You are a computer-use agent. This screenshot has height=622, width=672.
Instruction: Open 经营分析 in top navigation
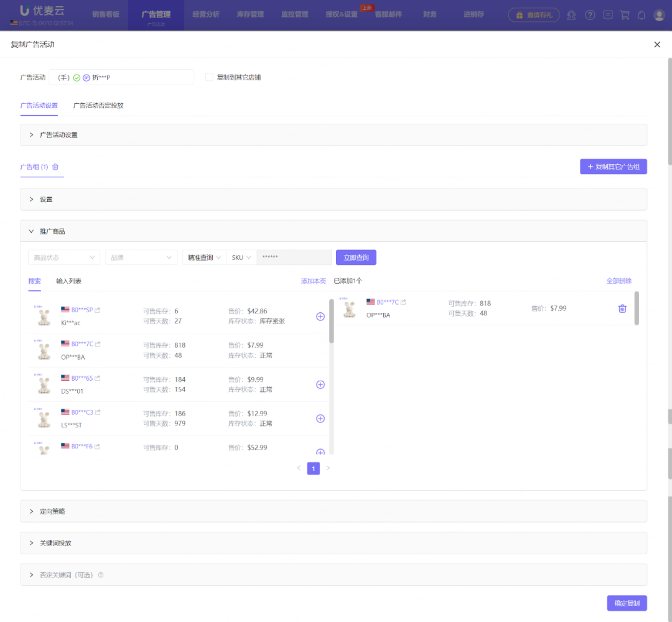pyautogui.click(x=206, y=14)
